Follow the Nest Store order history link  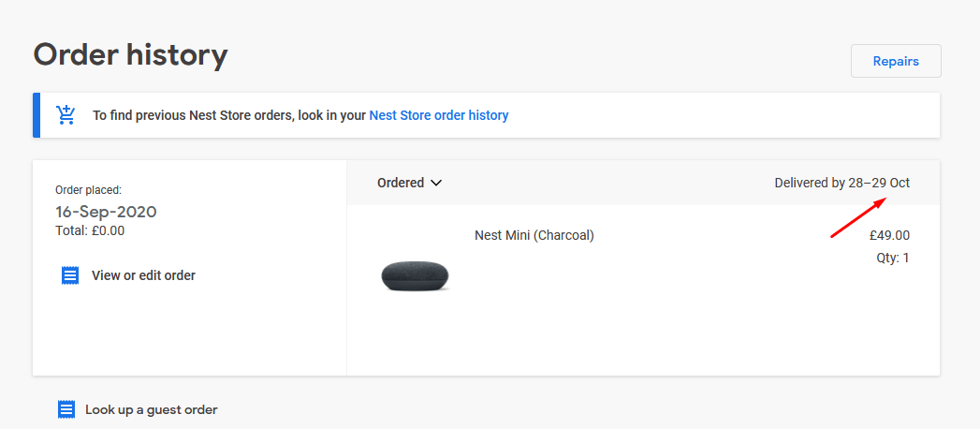[x=439, y=116]
